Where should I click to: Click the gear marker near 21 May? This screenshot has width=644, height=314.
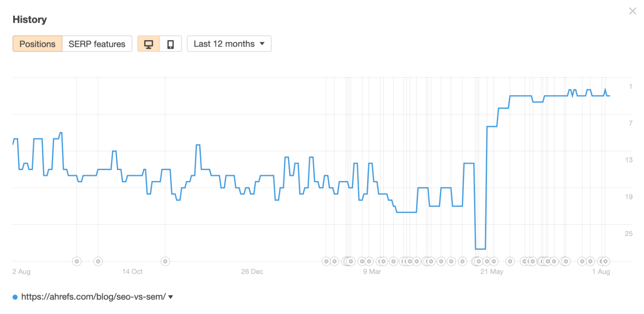point(494,261)
